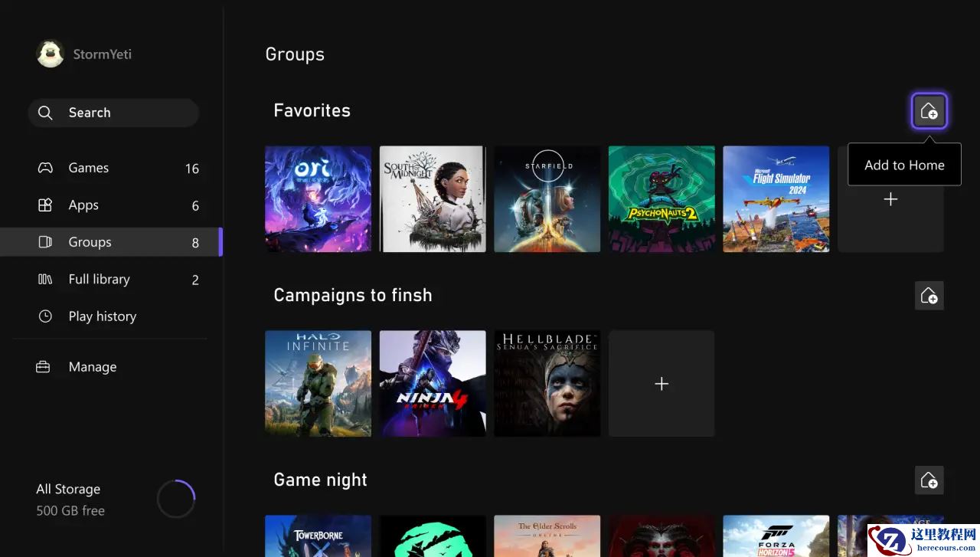Open Flight Simulator 2024 tile
This screenshot has height=557, width=980.
coord(776,199)
